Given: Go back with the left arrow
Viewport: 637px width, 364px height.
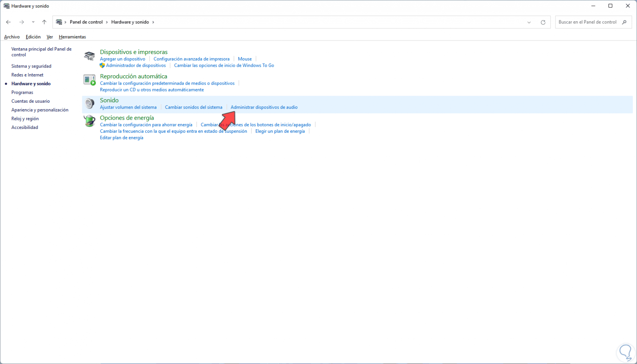Looking at the screenshot, I should pos(8,22).
